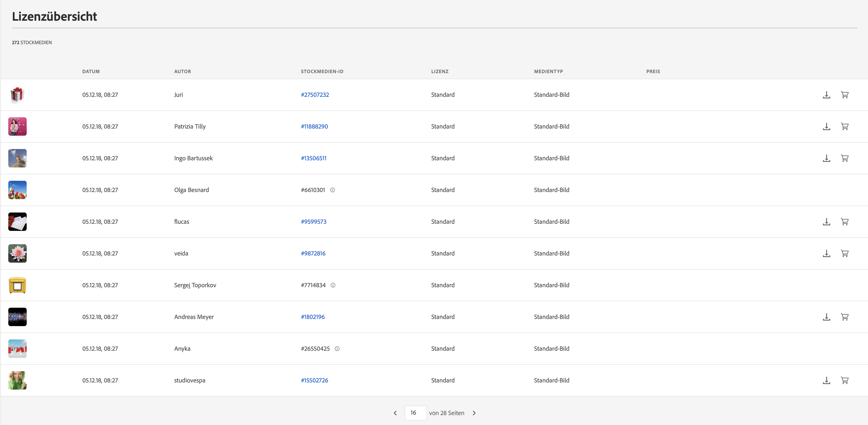This screenshot has height=425, width=868.
Task: Add flucas image to shopping cart
Action: [x=844, y=222]
